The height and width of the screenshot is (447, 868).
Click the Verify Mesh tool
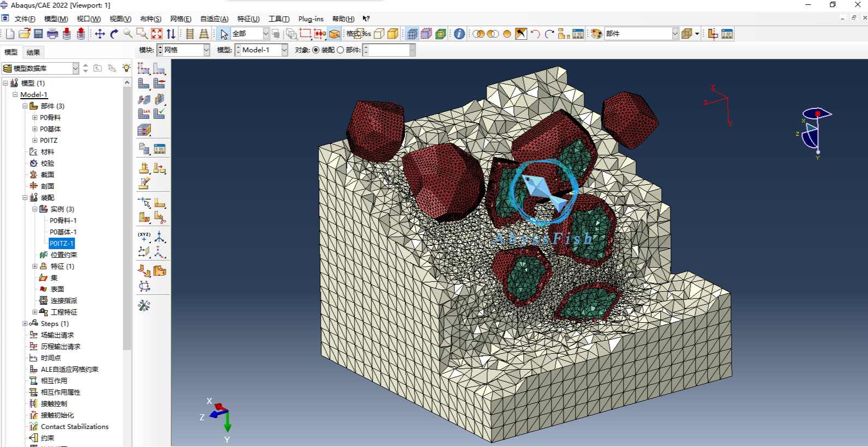159,113
